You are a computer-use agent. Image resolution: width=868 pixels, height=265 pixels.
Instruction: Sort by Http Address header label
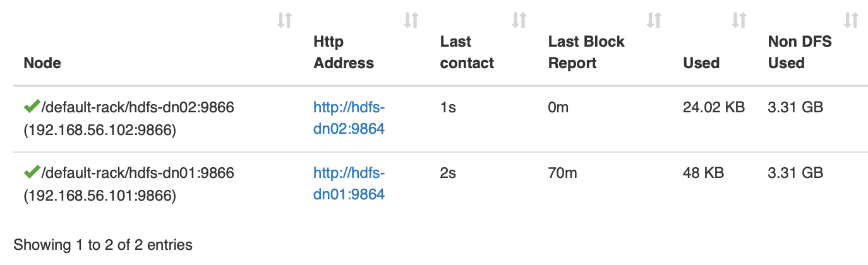[343, 52]
